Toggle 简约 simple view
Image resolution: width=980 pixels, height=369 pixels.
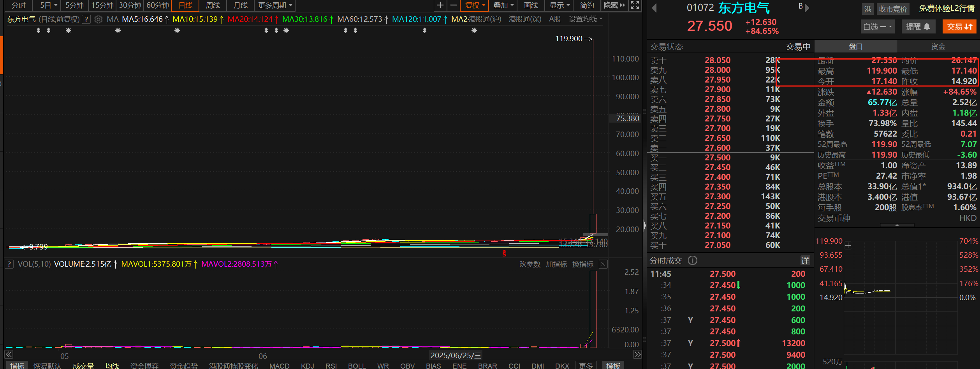click(x=587, y=5)
